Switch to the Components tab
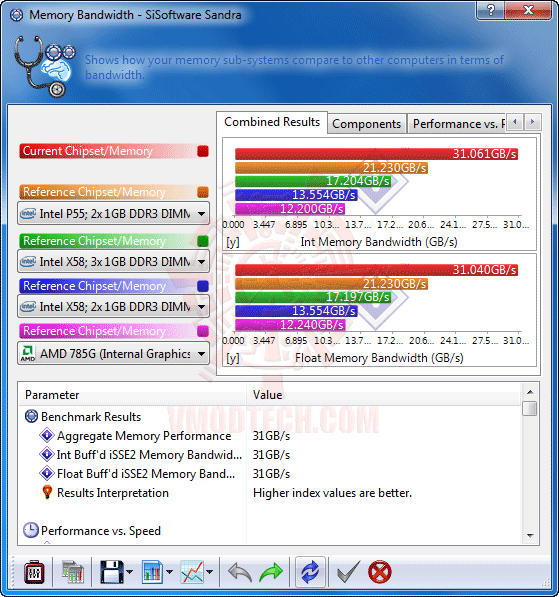This screenshot has width=559, height=597. (366, 124)
